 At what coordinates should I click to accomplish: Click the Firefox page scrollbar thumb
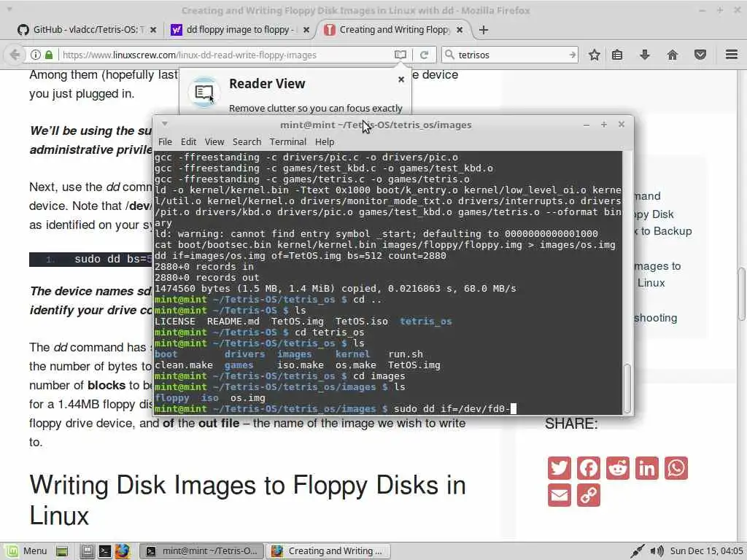(741, 295)
